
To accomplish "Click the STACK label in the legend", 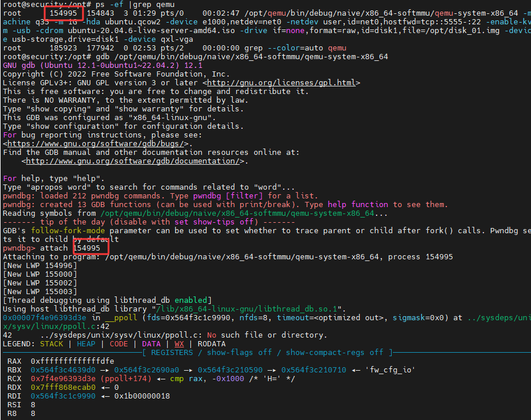I will [x=52, y=343].
